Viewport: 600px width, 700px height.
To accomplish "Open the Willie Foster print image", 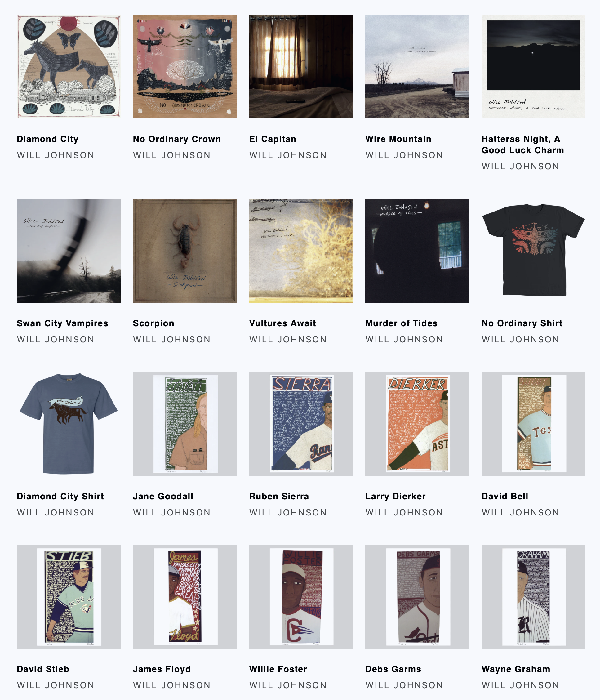I will 301,597.
